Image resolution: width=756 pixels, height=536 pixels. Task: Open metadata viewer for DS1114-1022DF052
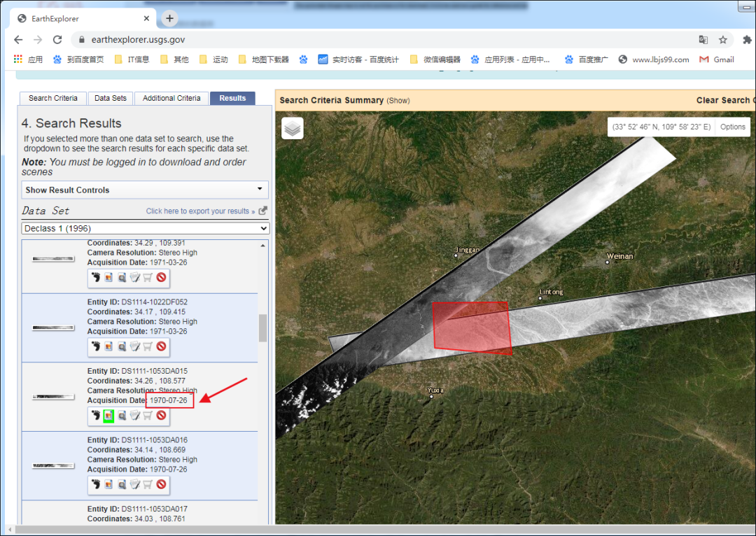click(122, 346)
